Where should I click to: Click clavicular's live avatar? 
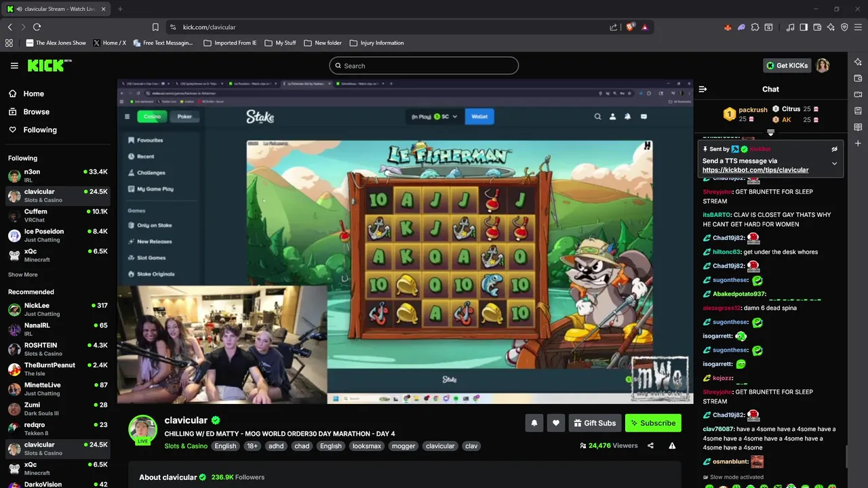(143, 430)
